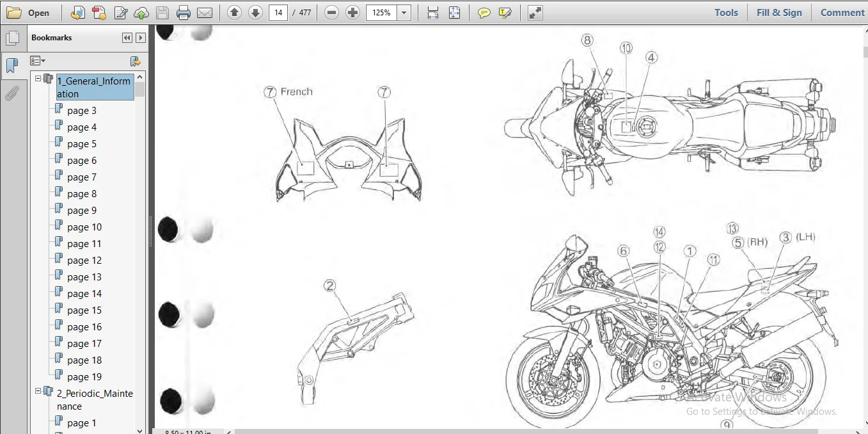Go to the next page using the down arrow
The image size is (868, 434).
(255, 13)
